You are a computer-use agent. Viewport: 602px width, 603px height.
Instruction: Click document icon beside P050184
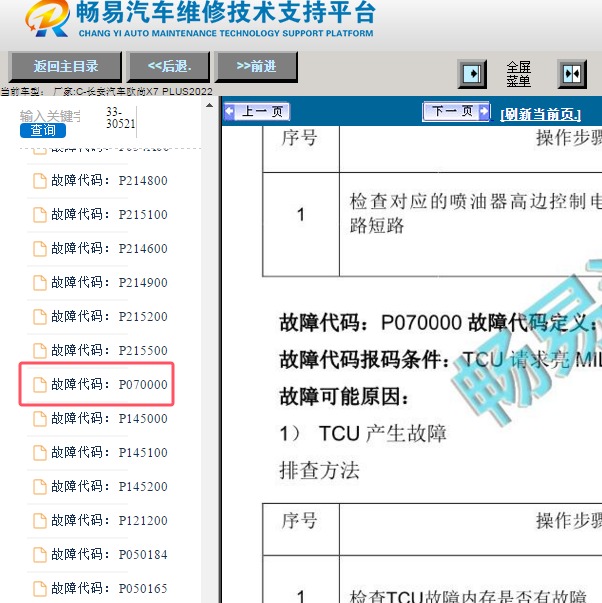[x=40, y=555]
